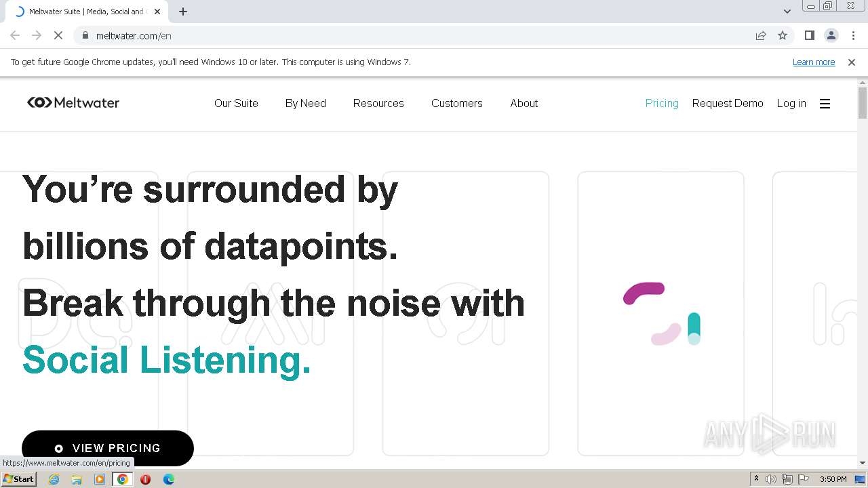868x488 pixels.
Task: Close the Meltwater Suite tab
Action: tap(157, 12)
